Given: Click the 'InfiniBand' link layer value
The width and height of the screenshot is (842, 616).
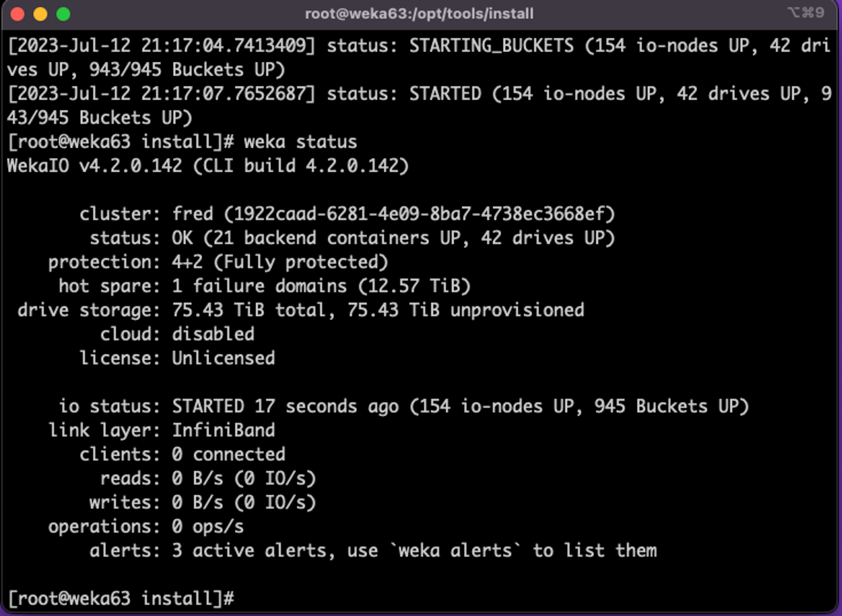Looking at the screenshot, I should pos(223,431).
